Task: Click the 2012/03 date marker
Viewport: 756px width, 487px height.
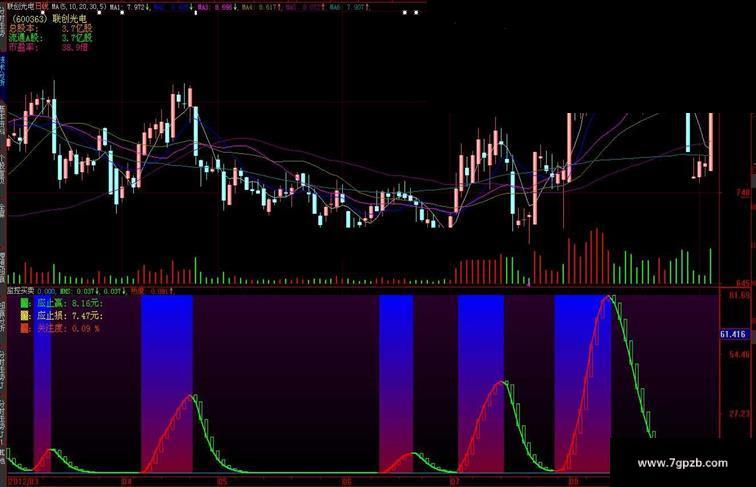Action: (23, 481)
